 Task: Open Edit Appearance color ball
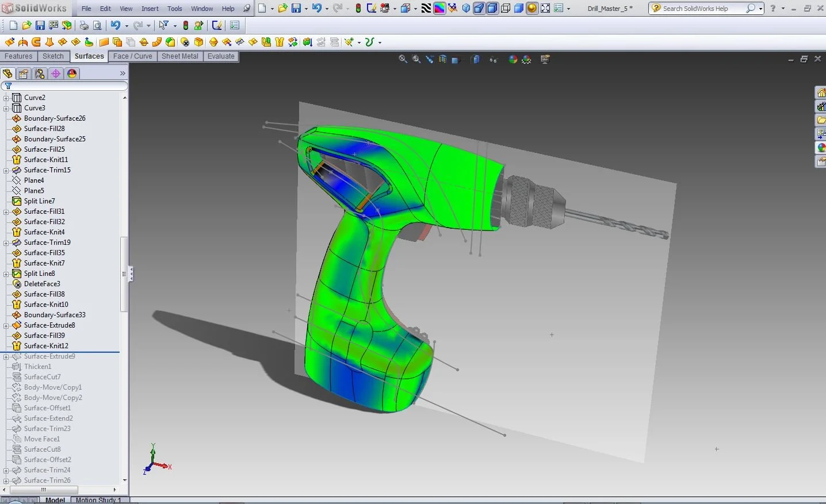(513, 59)
